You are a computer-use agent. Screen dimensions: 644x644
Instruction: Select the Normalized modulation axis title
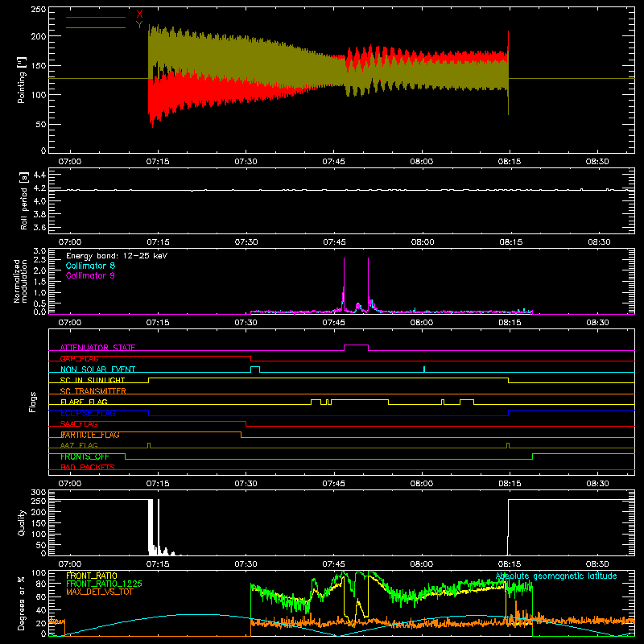20,281
